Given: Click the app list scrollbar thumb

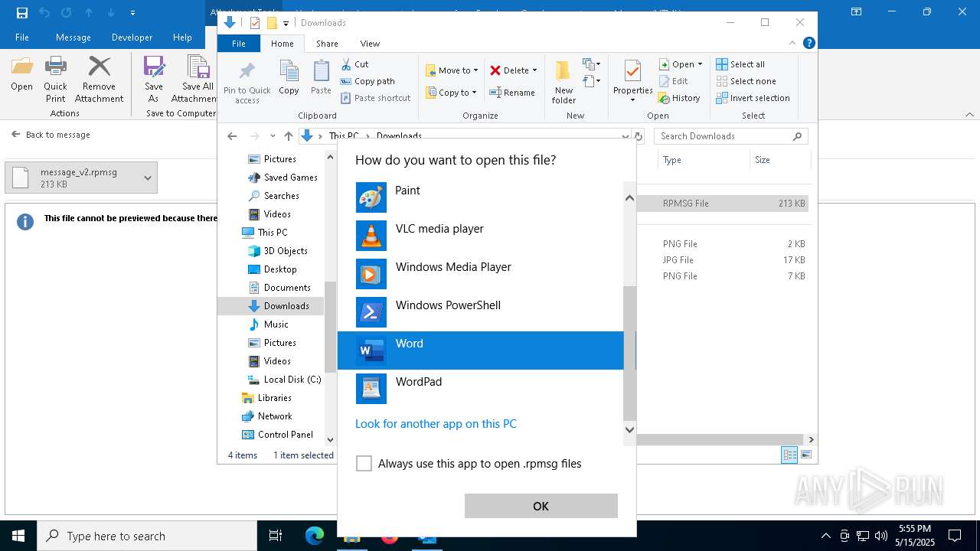Looking at the screenshot, I should [x=629, y=354].
